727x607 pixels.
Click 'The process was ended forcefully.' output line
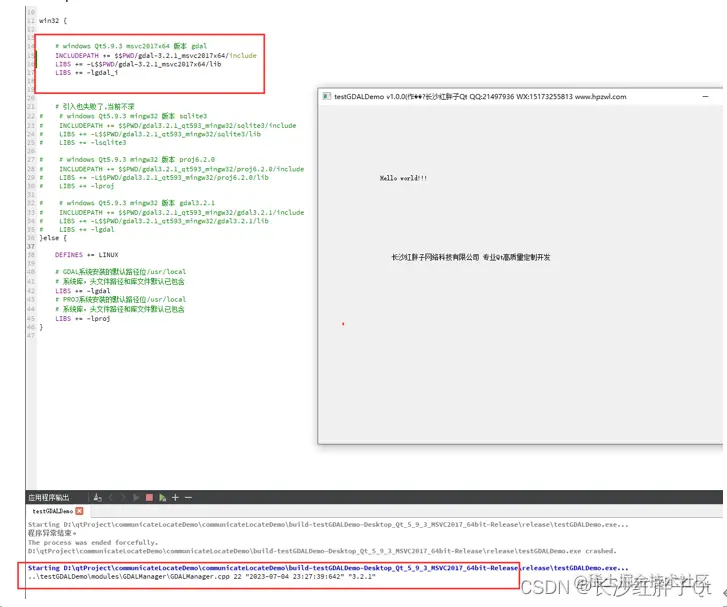click(x=93, y=542)
